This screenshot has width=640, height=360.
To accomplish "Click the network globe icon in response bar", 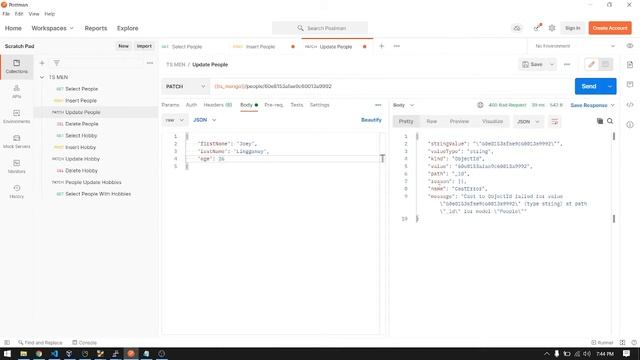I will coord(480,105).
